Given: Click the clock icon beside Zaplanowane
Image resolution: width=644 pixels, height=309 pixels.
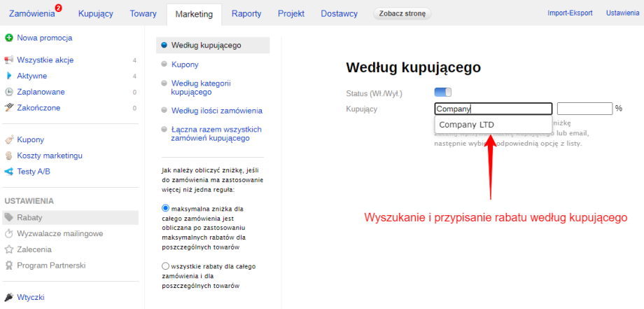Looking at the screenshot, I should [9, 92].
